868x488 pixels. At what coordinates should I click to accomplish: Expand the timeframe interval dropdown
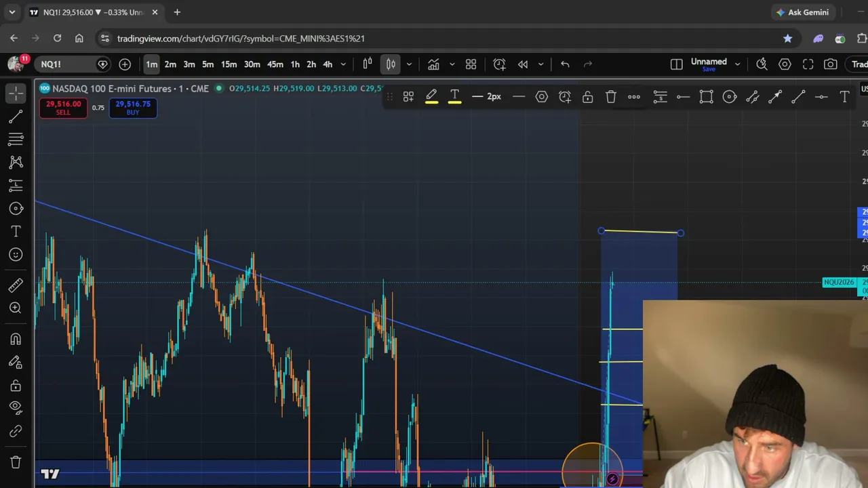pos(343,64)
